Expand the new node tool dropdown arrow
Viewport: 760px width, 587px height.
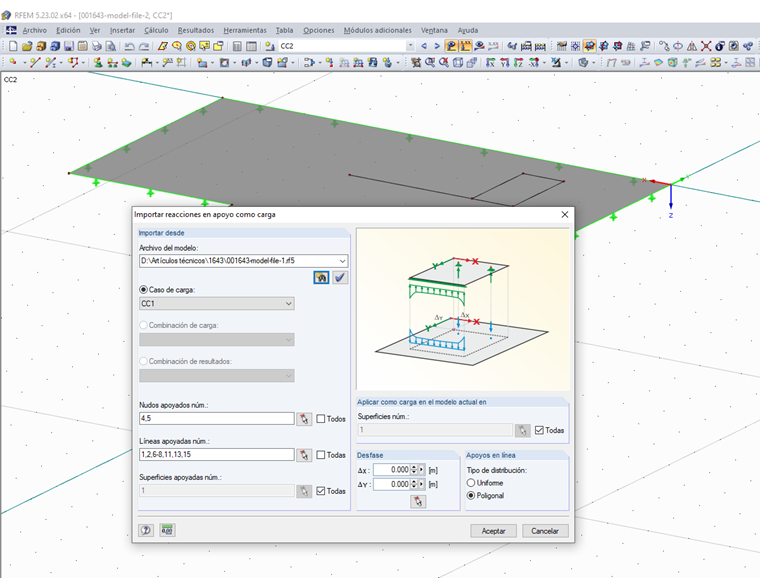tap(24, 62)
